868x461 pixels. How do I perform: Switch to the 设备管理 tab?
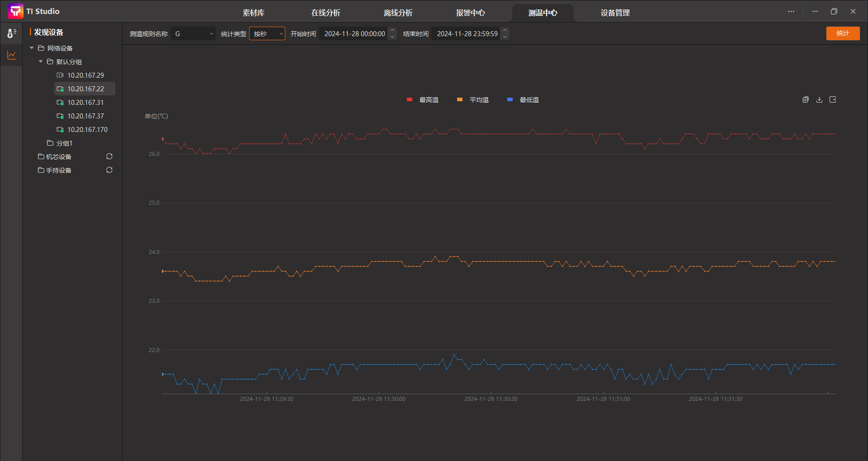coord(615,13)
